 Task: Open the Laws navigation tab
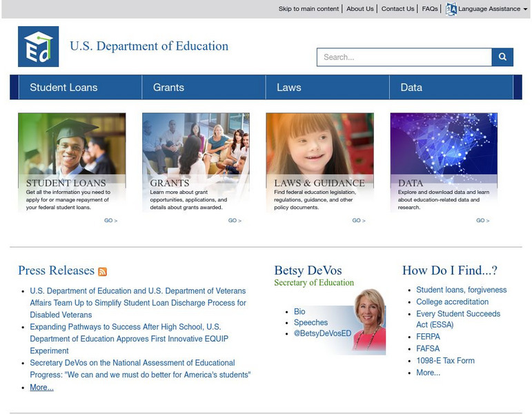327,87
